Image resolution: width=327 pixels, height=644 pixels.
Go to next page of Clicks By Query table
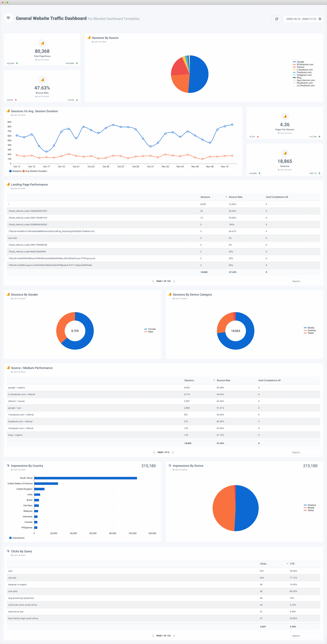(x=174, y=636)
